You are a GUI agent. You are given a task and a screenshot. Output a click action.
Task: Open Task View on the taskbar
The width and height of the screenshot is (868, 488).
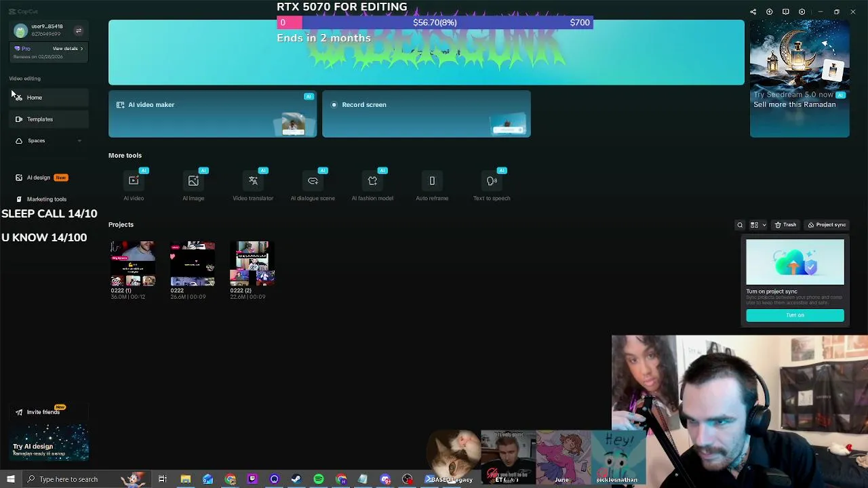[x=163, y=479]
